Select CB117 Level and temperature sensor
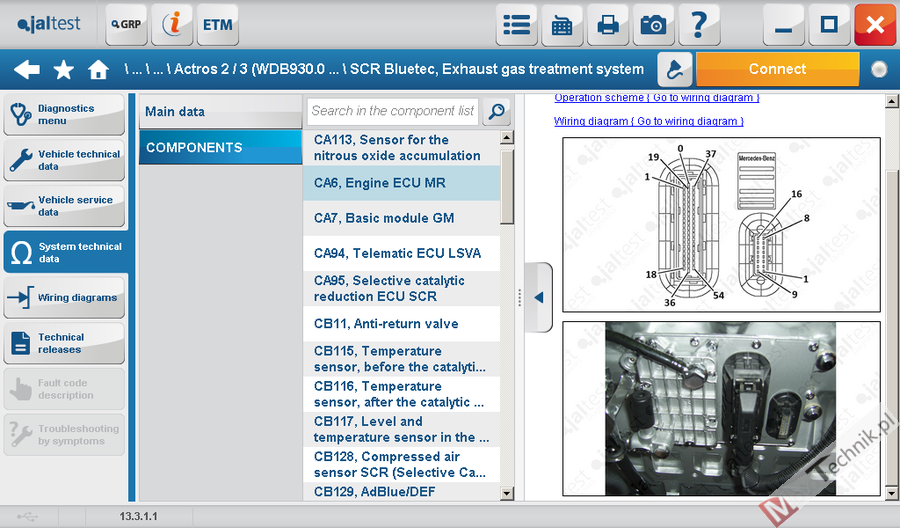The width and height of the screenshot is (900, 528). (x=401, y=429)
